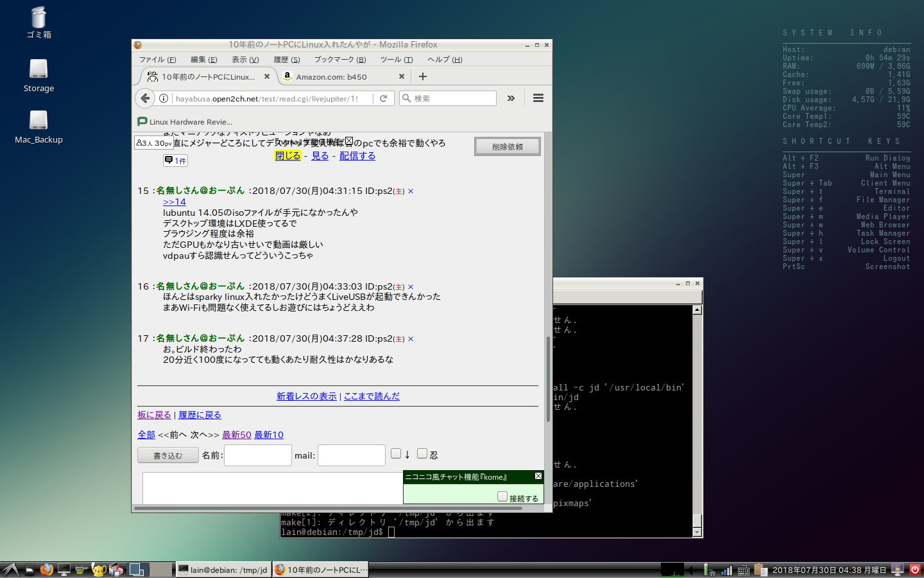The width and height of the screenshot is (924, 578).
Task: Click the 削除依頼 button
Action: pos(508,146)
